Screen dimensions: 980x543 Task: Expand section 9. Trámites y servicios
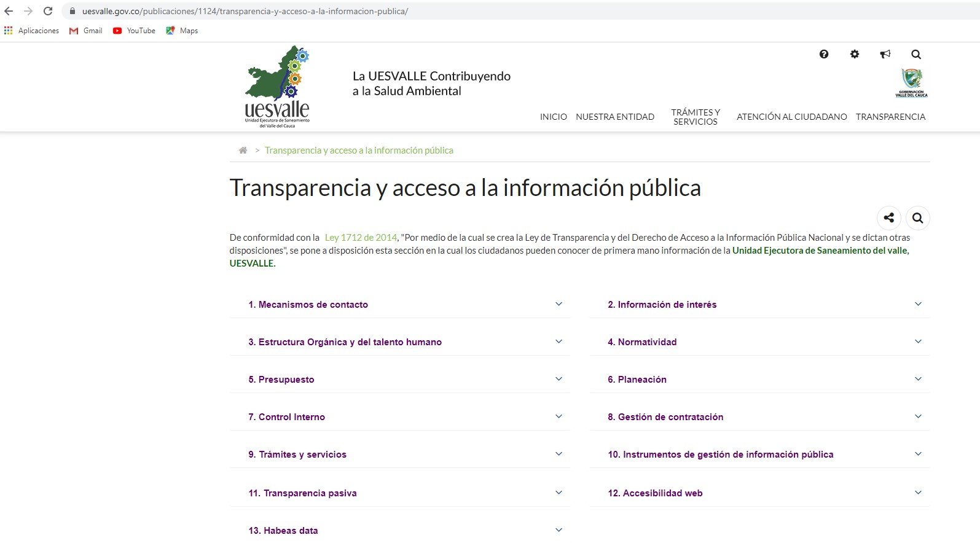click(x=400, y=454)
